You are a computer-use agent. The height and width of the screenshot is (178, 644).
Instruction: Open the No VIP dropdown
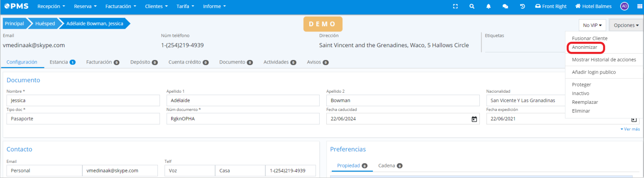[592, 25]
